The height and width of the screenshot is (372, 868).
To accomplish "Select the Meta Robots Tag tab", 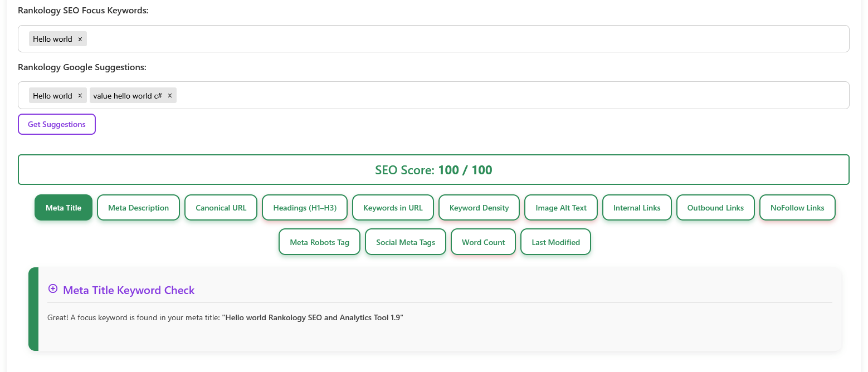I will (x=319, y=242).
